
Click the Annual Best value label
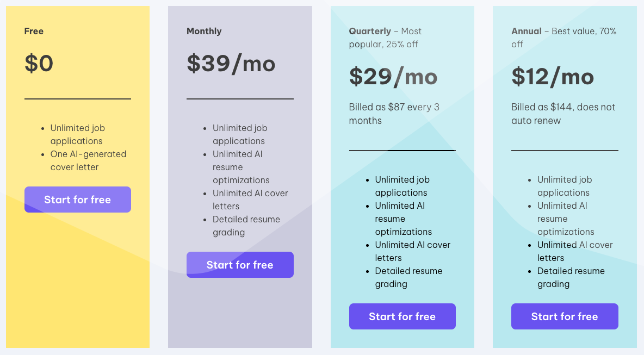[x=563, y=38]
